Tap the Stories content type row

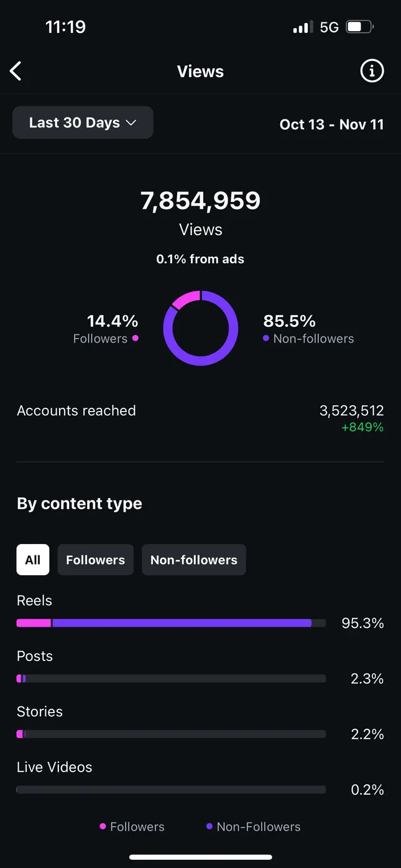click(x=200, y=723)
